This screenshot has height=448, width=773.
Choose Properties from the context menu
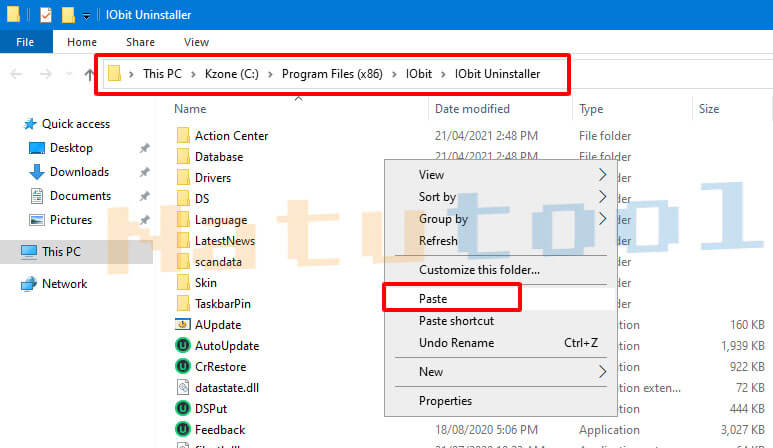pyautogui.click(x=501, y=401)
